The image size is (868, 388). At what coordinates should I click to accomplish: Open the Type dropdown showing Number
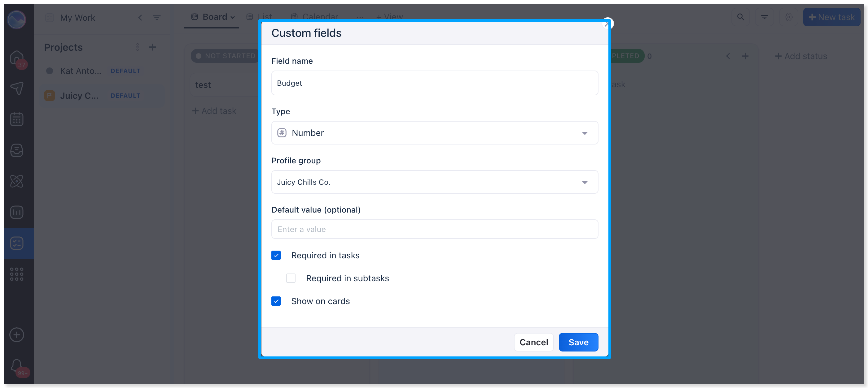point(435,133)
